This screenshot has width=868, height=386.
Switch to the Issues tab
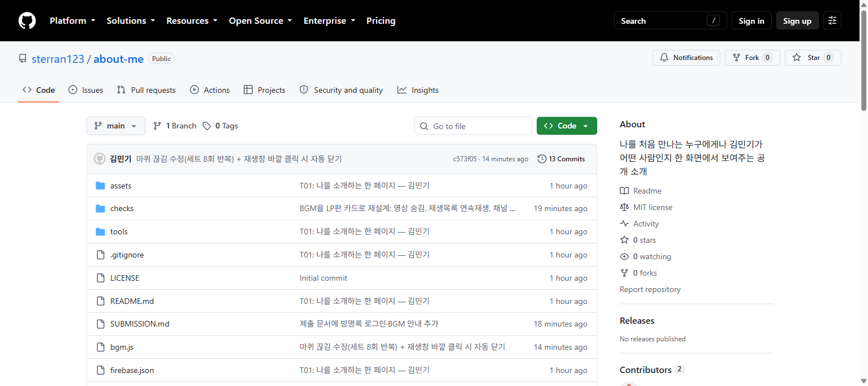point(86,90)
